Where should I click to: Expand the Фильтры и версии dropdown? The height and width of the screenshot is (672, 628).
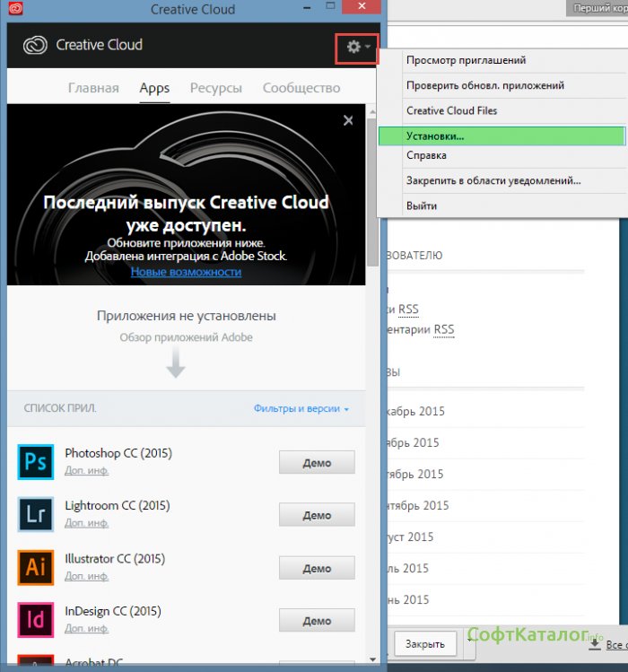pos(301,408)
